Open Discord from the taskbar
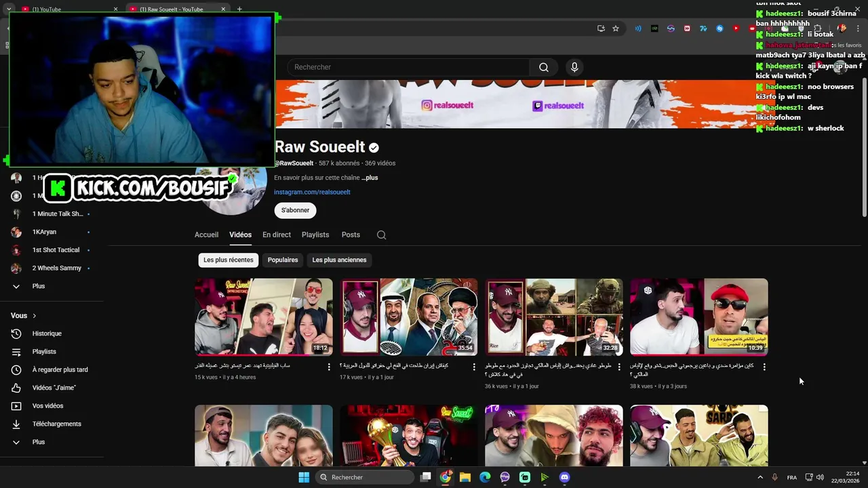 click(565, 477)
